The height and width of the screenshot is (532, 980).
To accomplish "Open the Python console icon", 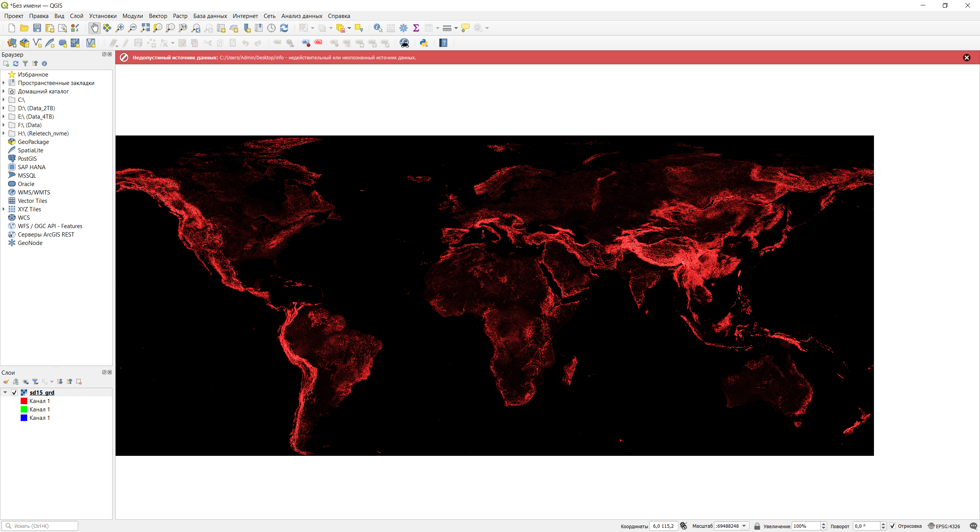I will [424, 43].
